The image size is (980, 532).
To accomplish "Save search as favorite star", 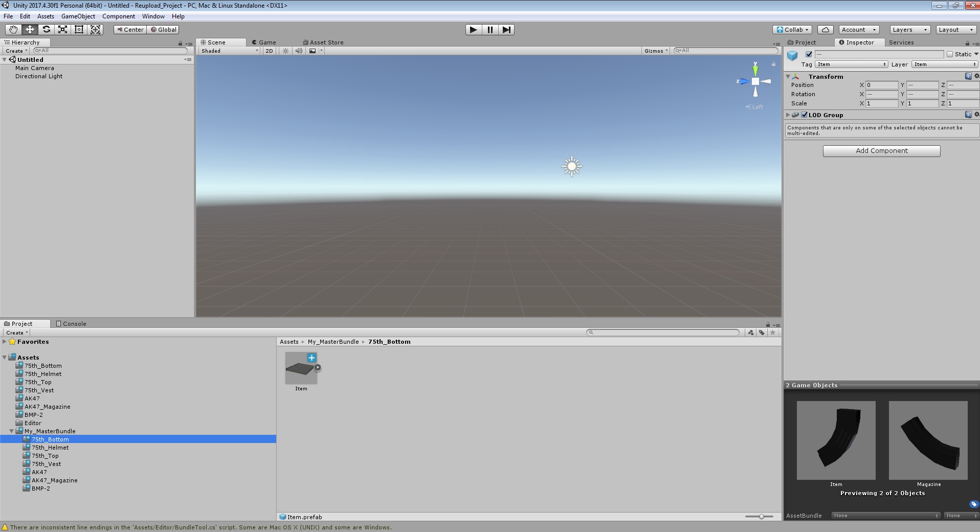I will tap(773, 332).
